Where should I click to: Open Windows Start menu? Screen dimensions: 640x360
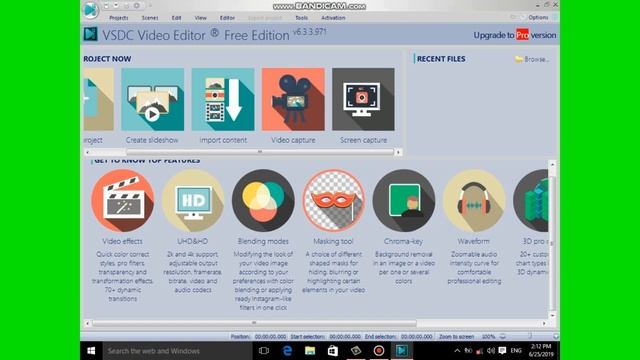coord(91,351)
